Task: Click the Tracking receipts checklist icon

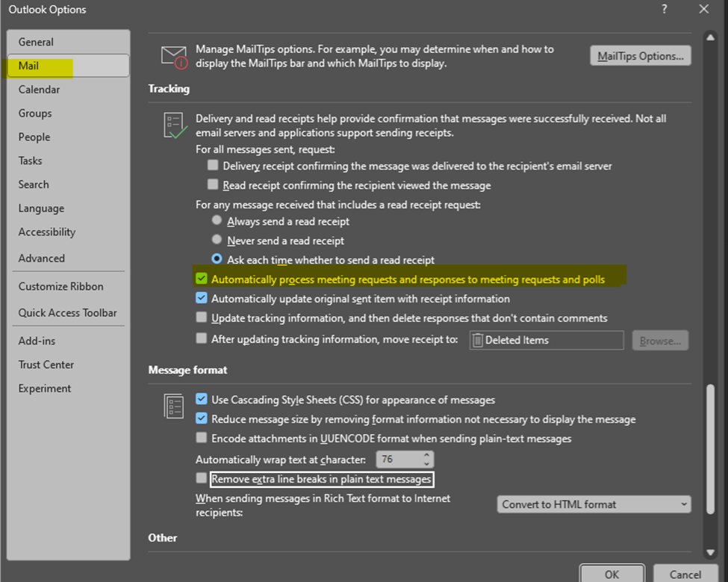Action: pos(175,126)
